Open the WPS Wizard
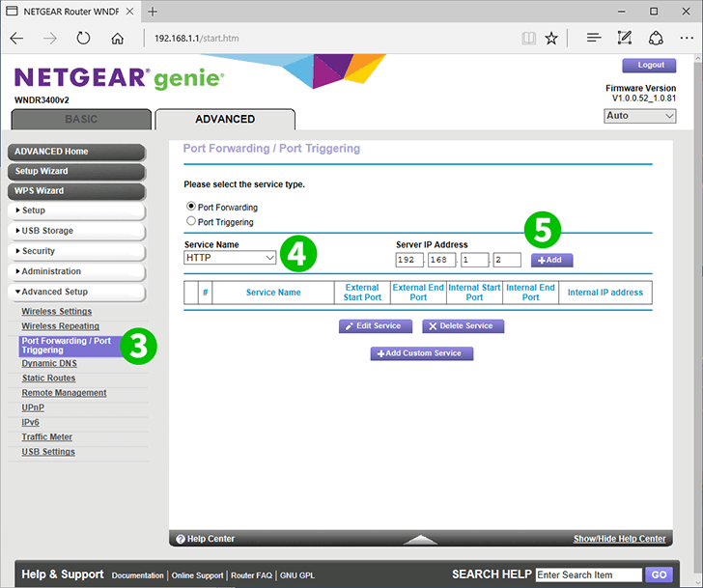Image resolution: width=703 pixels, height=588 pixels. point(76,191)
